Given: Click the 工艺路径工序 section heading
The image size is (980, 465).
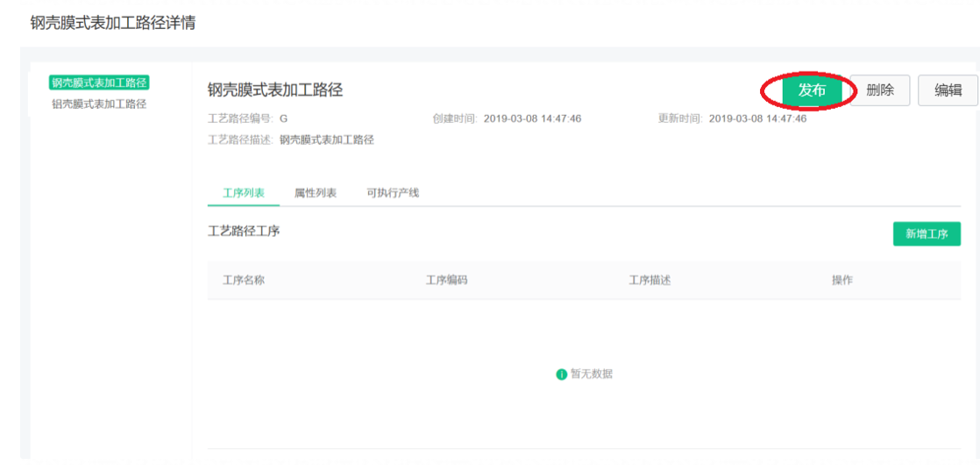Looking at the screenshot, I should [244, 231].
